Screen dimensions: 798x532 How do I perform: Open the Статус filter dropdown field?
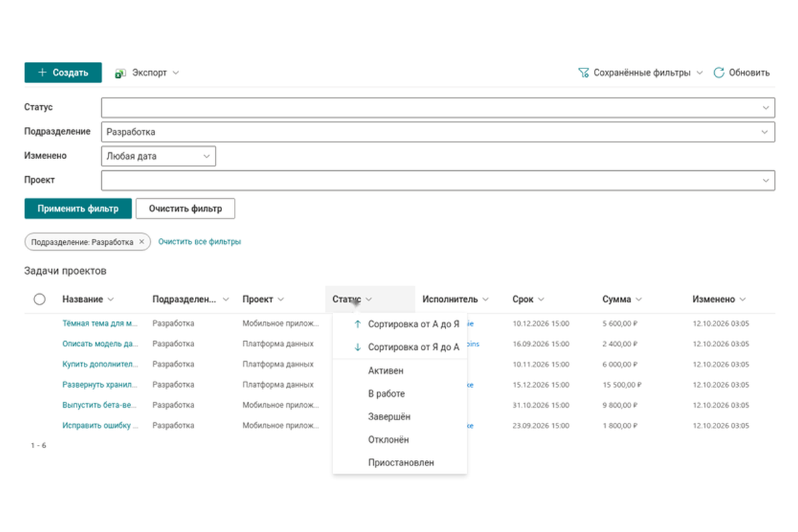(x=438, y=107)
